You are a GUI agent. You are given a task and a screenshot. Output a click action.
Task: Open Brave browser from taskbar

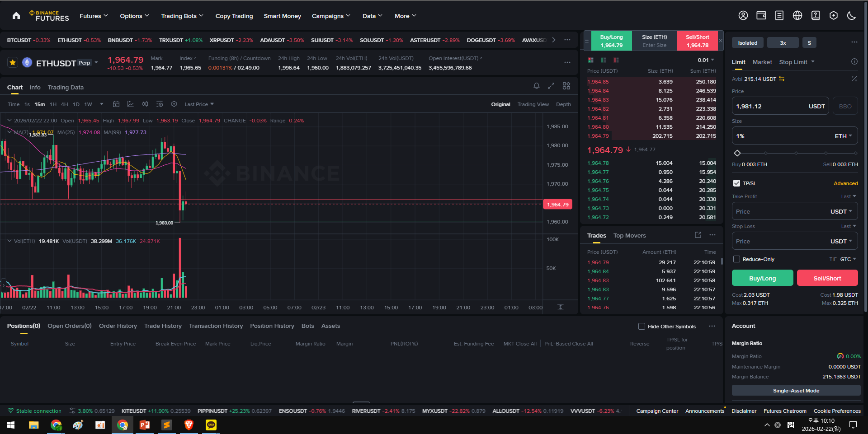[x=189, y=425]
